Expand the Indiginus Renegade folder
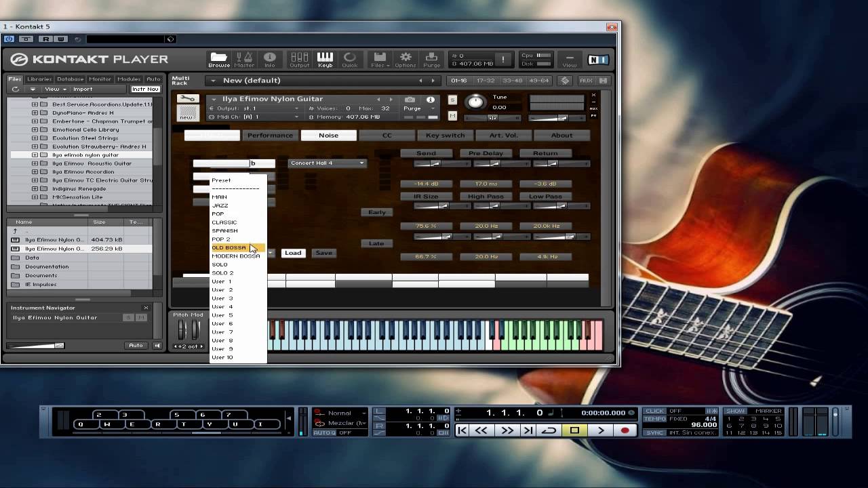This screenshot has width=868, height=488. (x=35, y=189)
